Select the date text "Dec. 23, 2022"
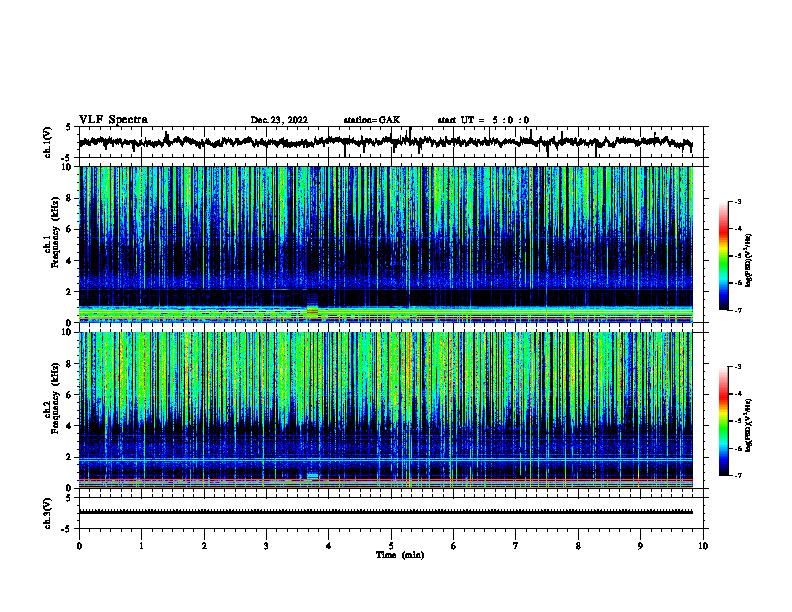The width and height of the screenshot is (792, 612). click(279, 120)
